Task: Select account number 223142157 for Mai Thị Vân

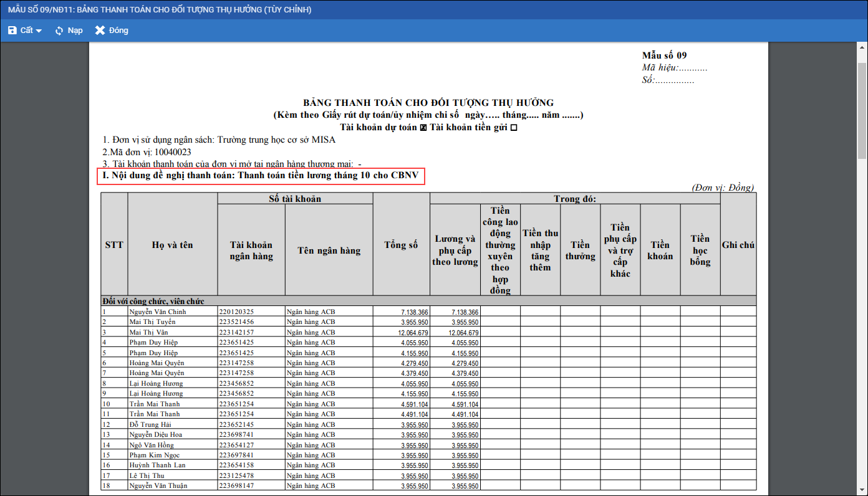Action: [x=236, y=332]
